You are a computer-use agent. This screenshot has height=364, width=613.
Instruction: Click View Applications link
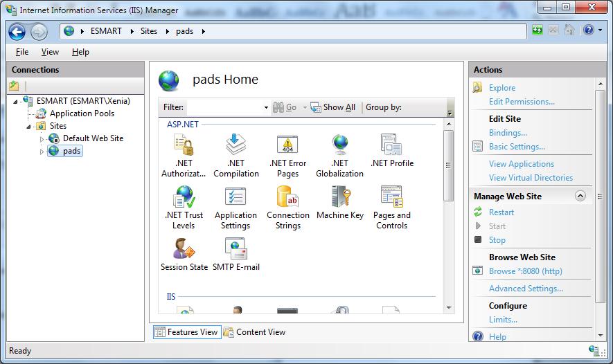(521, 164)
